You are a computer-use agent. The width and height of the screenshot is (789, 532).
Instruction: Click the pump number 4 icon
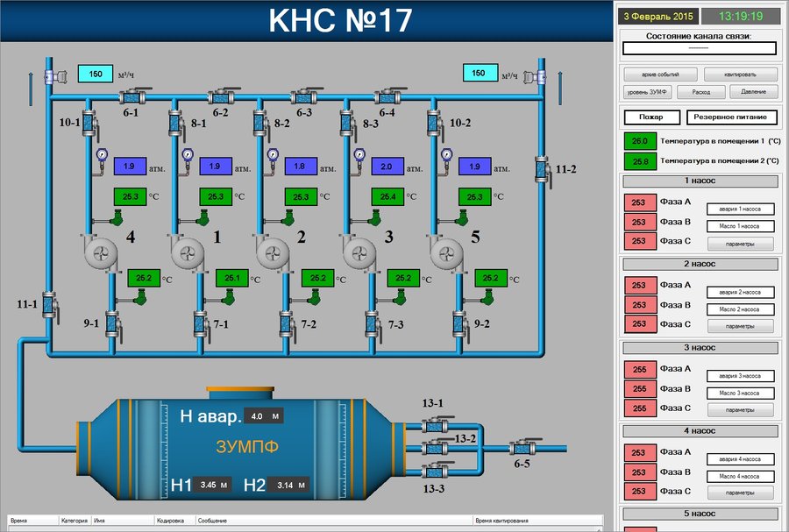click(x=103, y=254)
